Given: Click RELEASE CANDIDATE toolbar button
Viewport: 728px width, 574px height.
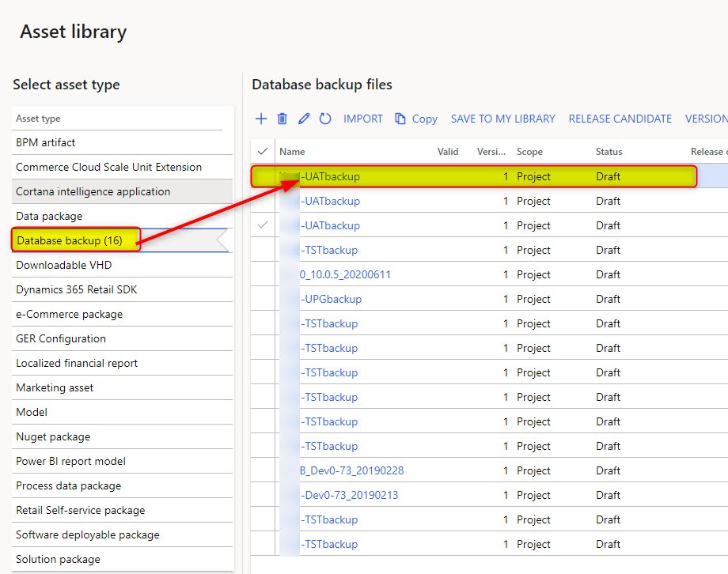Looking at the screenshot, I should click(620, 119).
